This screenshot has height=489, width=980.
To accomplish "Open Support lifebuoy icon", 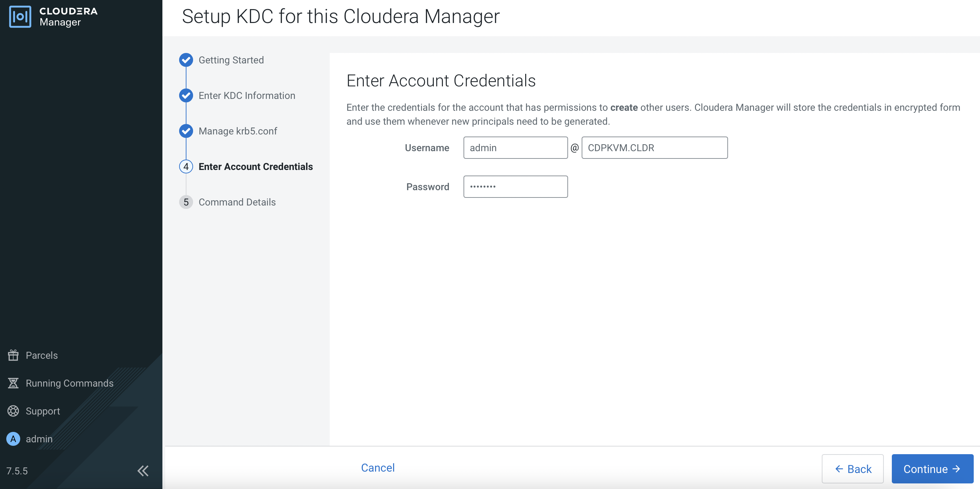I will coord(13,411).
